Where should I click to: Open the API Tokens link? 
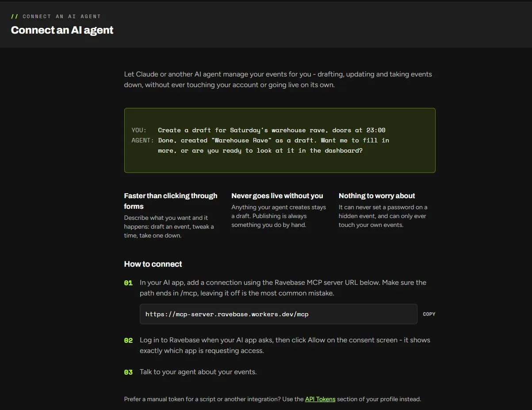click(x=320, y=399)
